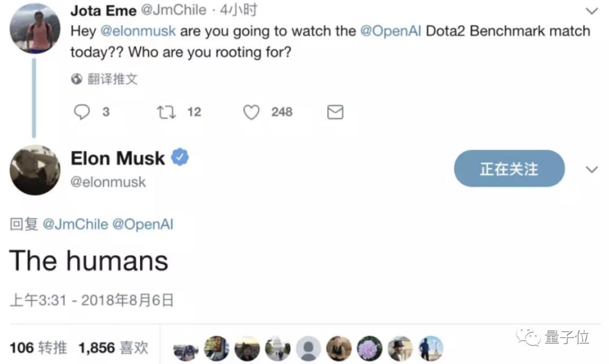Open the @OpenAI mention in Jota's tweet
Image resolution: width=609 pixels, height=364 pixels.
coord(390,31)
